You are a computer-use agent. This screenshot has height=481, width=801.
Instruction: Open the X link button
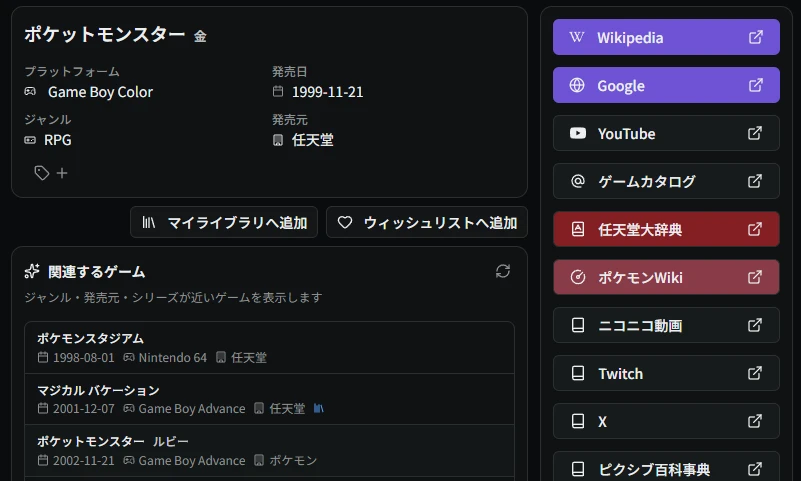coord(666,421)
